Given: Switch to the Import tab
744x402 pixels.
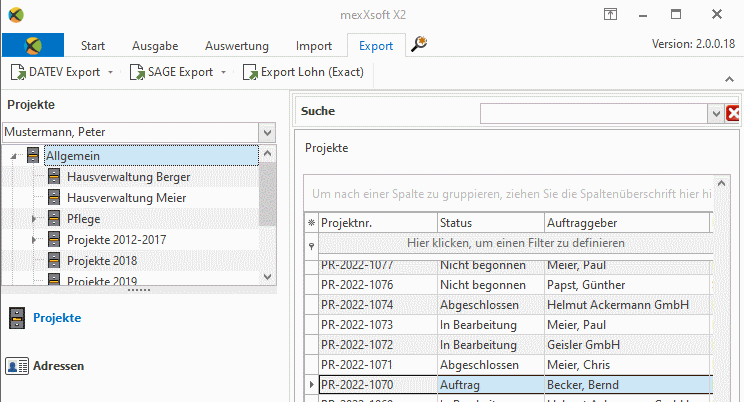Looking at the screenshot, I should coord(314,46).
